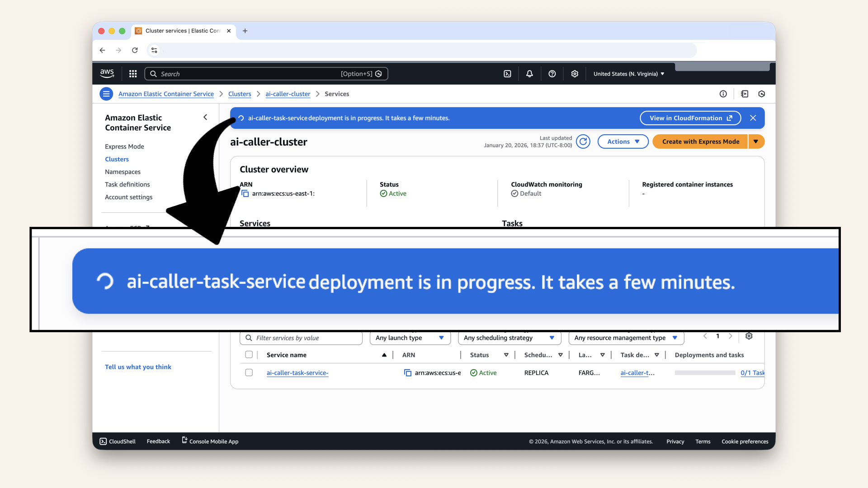Open the help question mark icon
Viewport: 868px width, 488px height.
pos(552,74)
